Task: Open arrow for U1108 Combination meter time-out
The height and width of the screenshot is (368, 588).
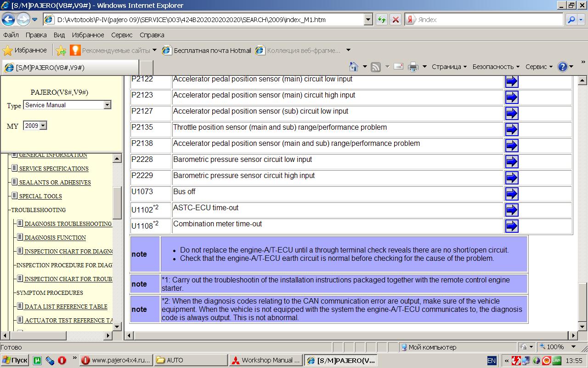Action: pyautogui.click(x=511, y=226)
